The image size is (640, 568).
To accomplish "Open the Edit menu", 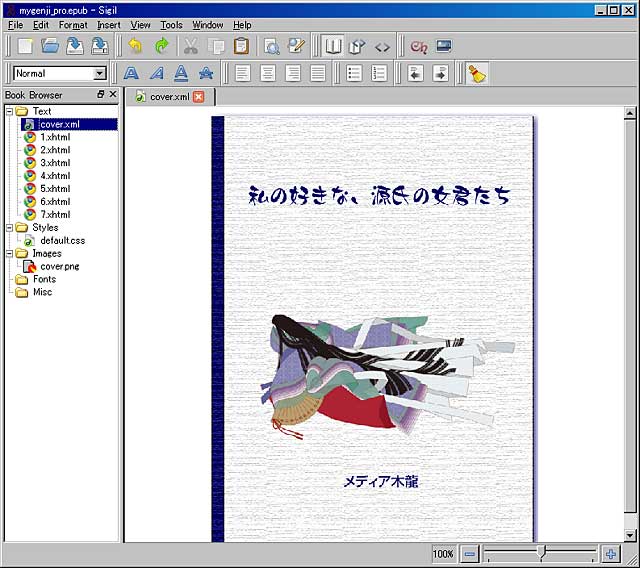I will tap(41, 25).
